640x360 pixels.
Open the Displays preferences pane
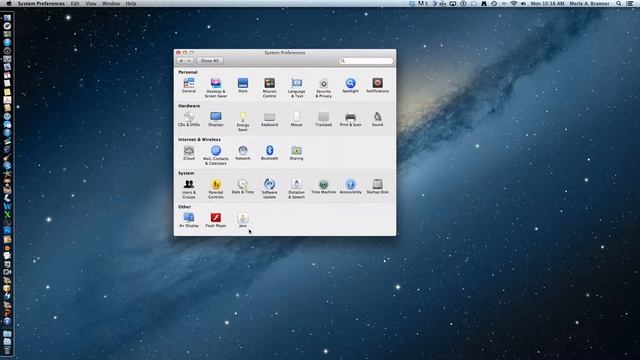(216, 119)
